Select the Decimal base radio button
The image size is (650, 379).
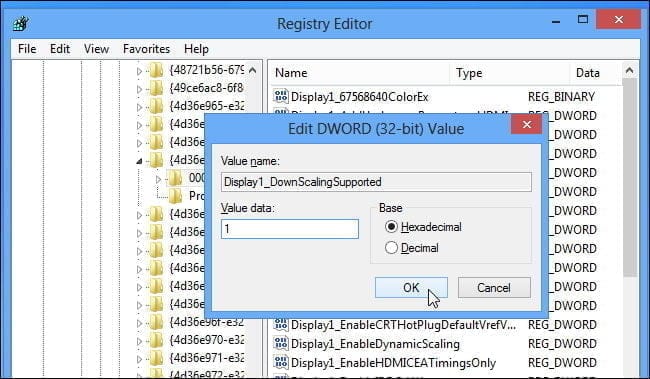[391, 248]
